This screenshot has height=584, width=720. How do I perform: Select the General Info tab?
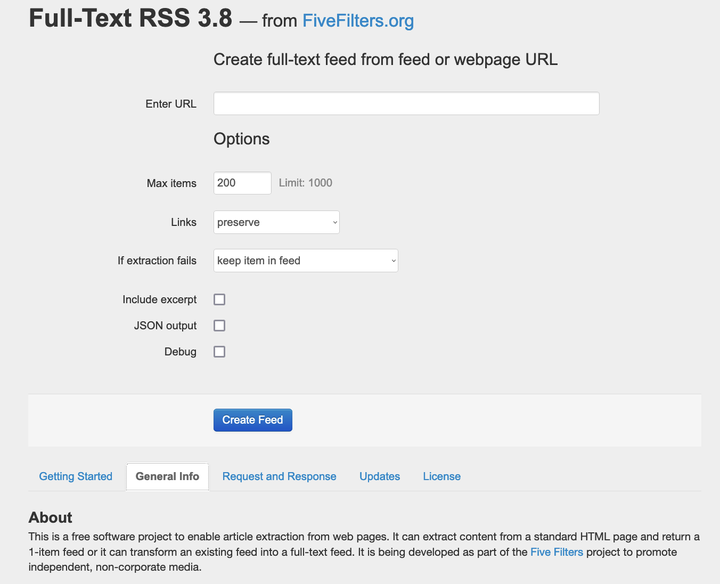click(167, 476)
